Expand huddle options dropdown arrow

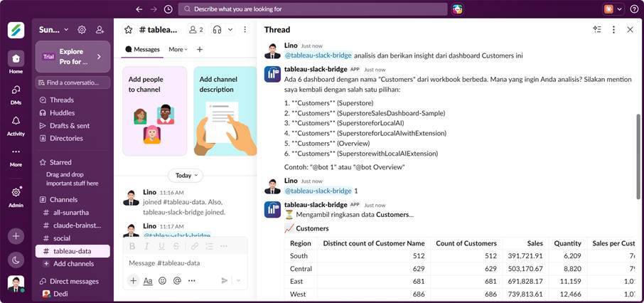230,30
